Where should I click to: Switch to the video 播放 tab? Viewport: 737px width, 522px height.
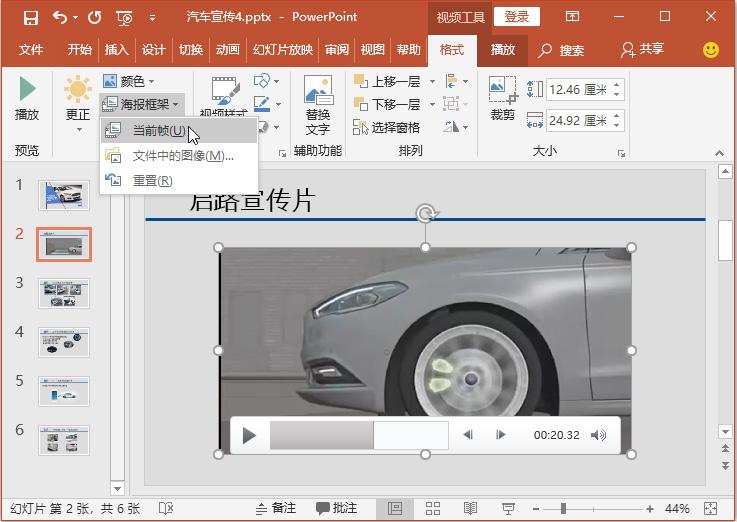[x=502, y=49]
